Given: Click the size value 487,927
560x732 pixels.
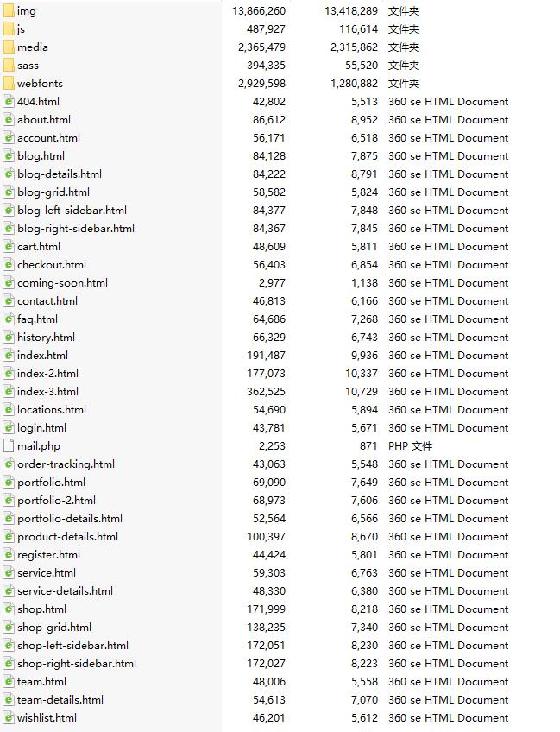Looking at the screenshot, I should (x=266, y=29).
